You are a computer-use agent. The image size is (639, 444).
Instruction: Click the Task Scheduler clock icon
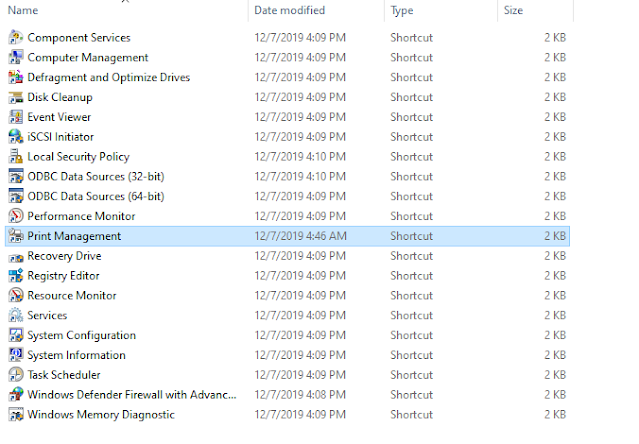16,375
